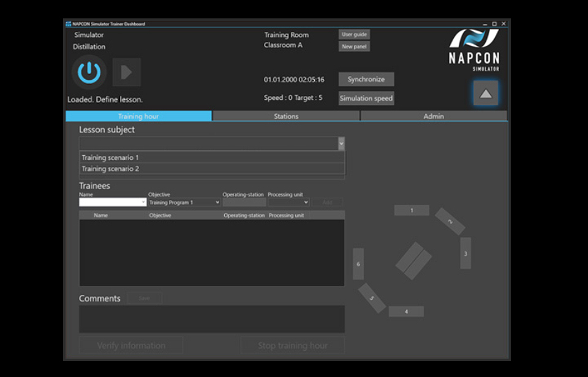Screen dimensions: 588x377
Task: Select station 4 on the classroom layout
Action: pyautogui.click(x=406, y=311)
